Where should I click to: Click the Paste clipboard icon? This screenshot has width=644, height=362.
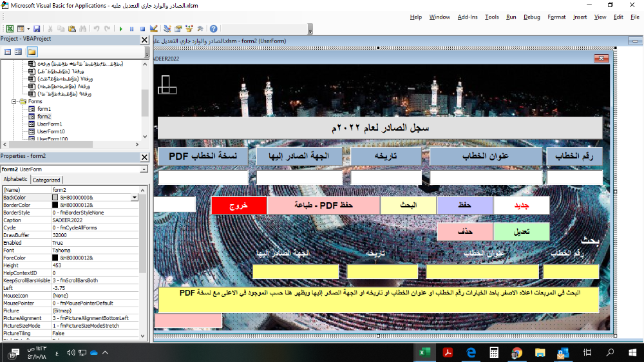[72, 29]
